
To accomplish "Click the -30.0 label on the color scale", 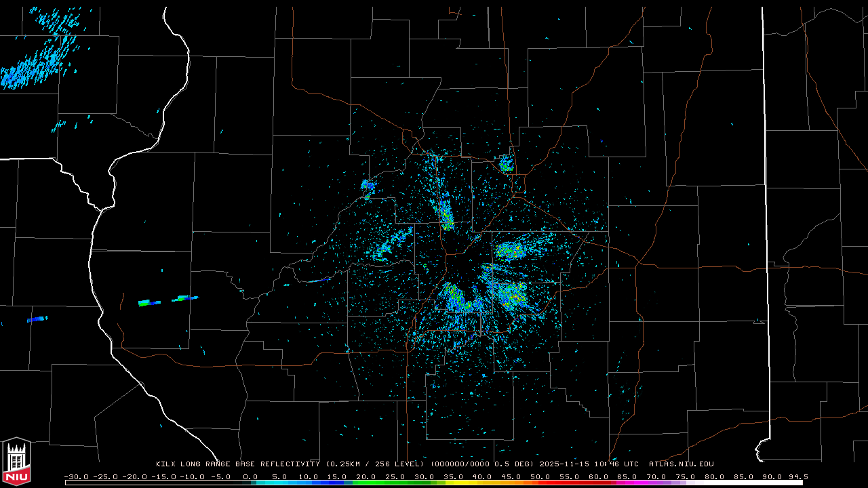I will [x=75, y=476].
